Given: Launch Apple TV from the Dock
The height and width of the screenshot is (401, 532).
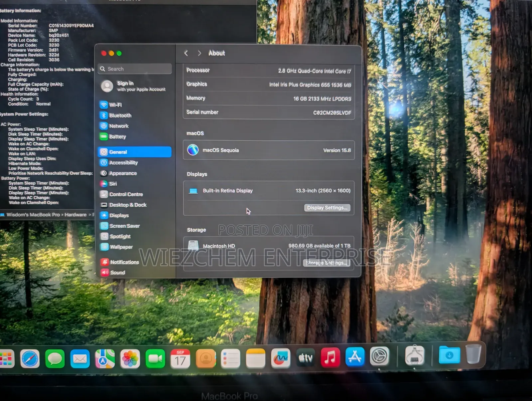Looking at the screenshot, I should [306, 358].
